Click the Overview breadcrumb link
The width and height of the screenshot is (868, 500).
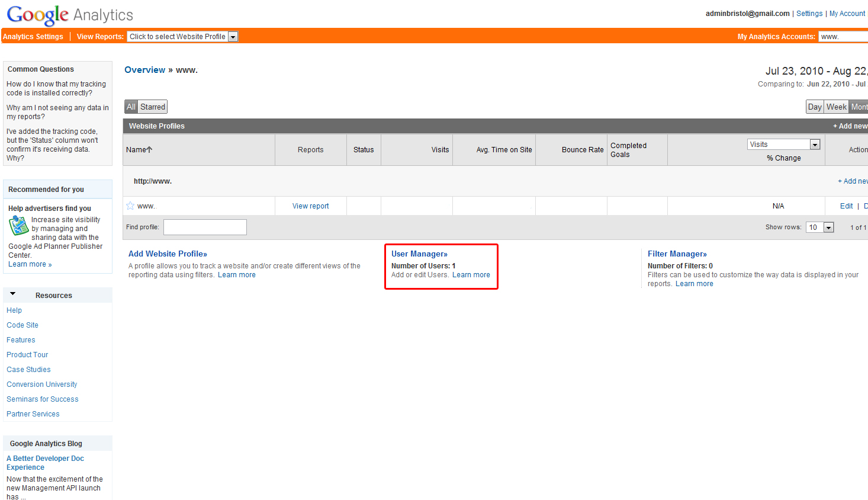click(x=144, y=70)
